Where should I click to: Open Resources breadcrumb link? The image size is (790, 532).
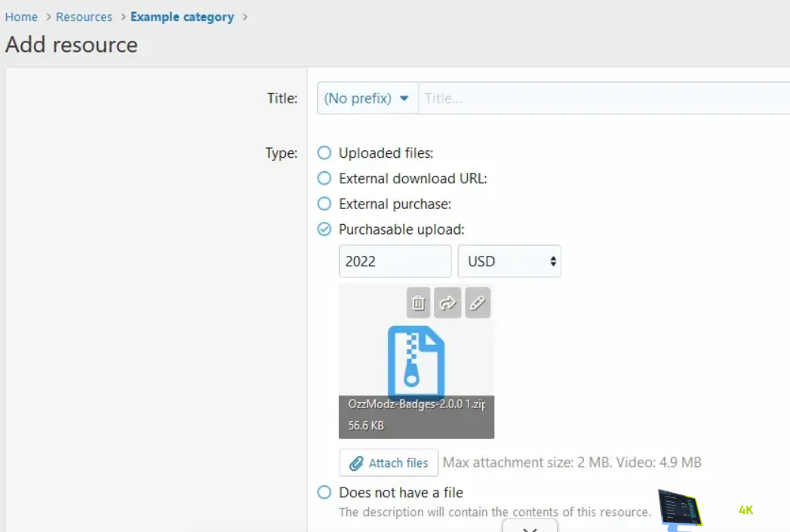pos(84,17)
